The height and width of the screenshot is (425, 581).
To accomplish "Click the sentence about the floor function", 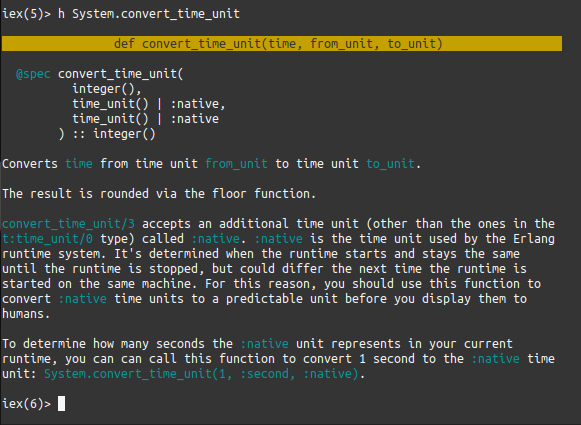I will click(x=159, y=194).
